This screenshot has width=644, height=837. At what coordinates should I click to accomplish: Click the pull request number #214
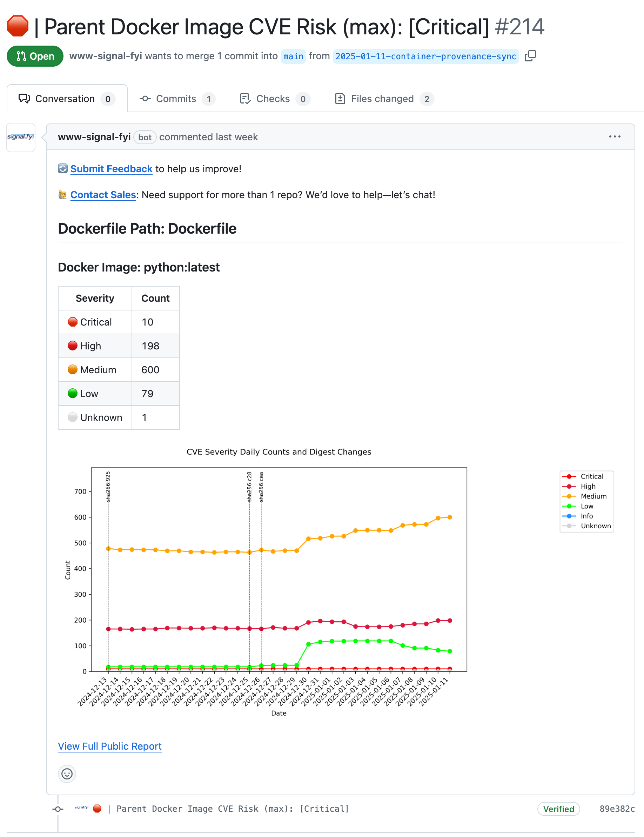click(519, 26)
